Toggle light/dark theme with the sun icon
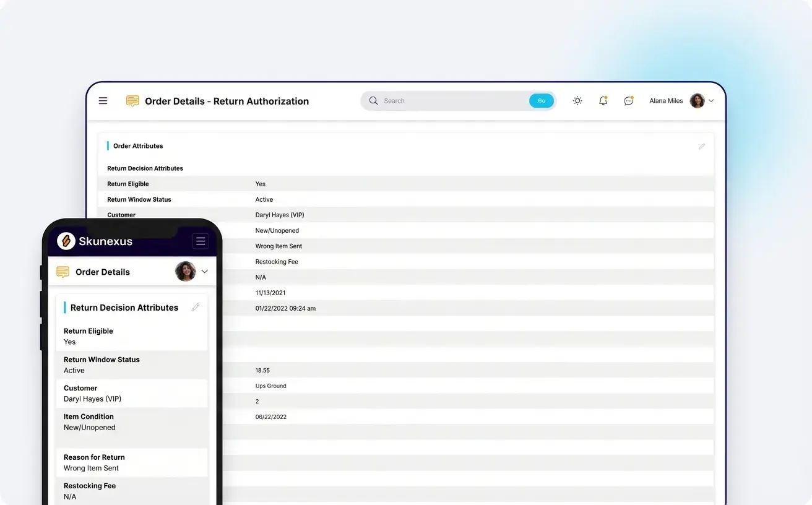Image resolution: width=812 pixels, height=505 pixels. point(577,100)
